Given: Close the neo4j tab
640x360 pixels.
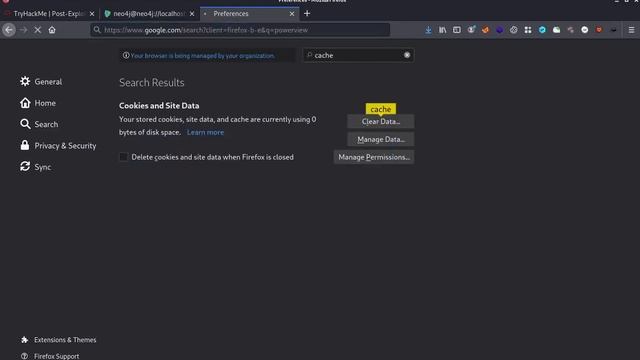Looking at the screenshot, I should tap(192, 13).
